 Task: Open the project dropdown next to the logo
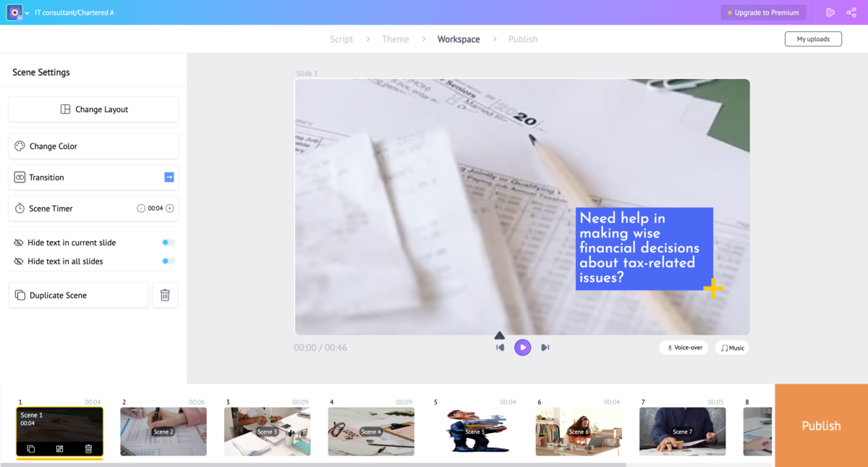(27, 13)
